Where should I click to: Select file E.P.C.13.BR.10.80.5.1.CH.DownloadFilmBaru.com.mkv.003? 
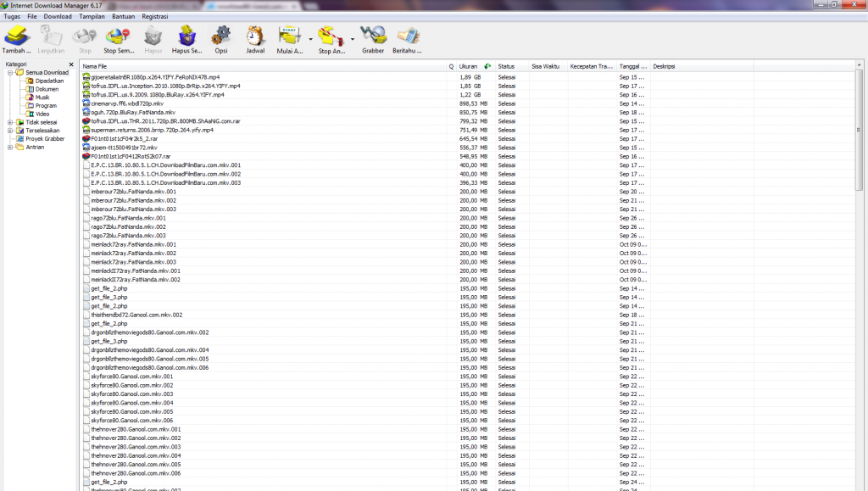(x=166, y=182)
